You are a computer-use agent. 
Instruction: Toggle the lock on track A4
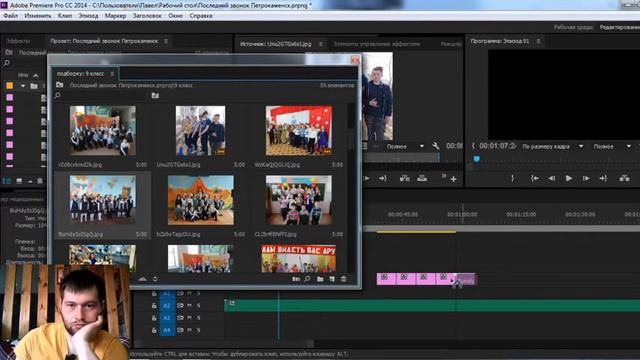154,330
